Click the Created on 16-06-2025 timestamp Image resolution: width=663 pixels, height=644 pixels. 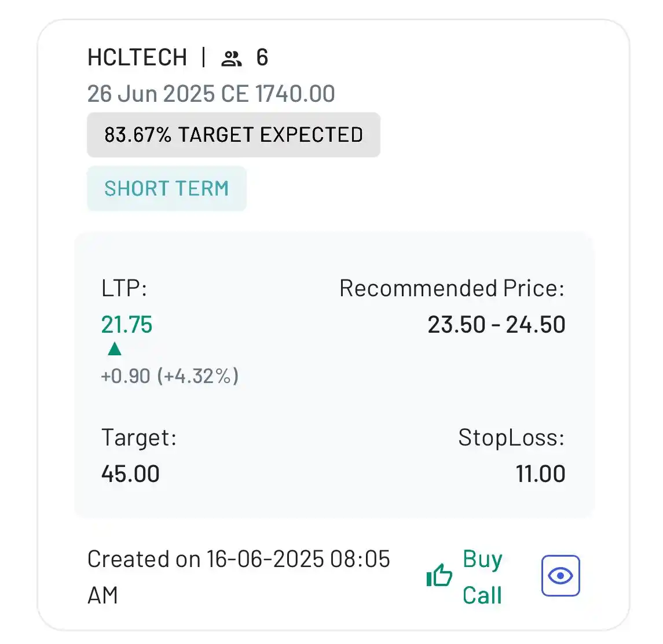pyautogui.click(x=239, y=577)
